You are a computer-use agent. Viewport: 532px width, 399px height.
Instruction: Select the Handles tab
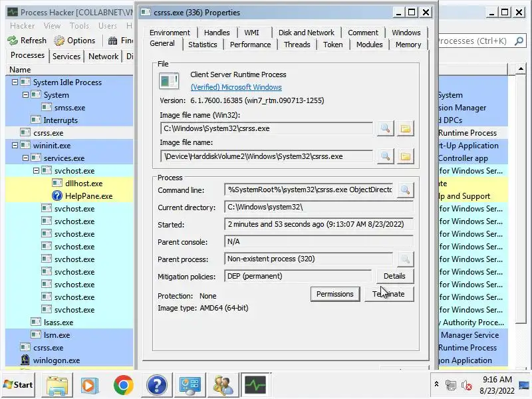(217, 33)
